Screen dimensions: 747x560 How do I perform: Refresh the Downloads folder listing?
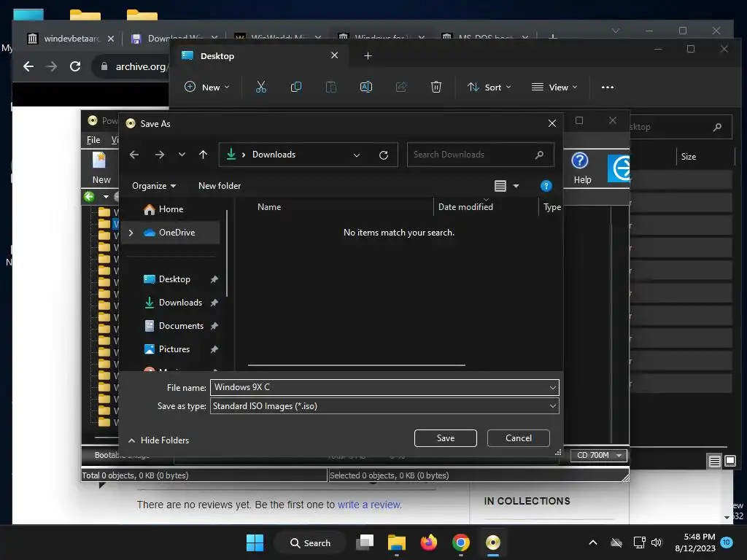[x=384, y=155]
